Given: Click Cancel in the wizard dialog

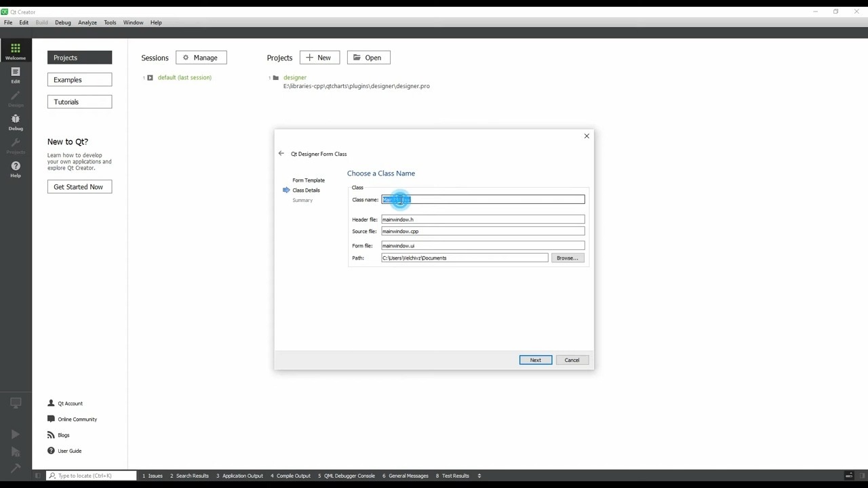Looking at the screenshot, I should pos(572,360).
